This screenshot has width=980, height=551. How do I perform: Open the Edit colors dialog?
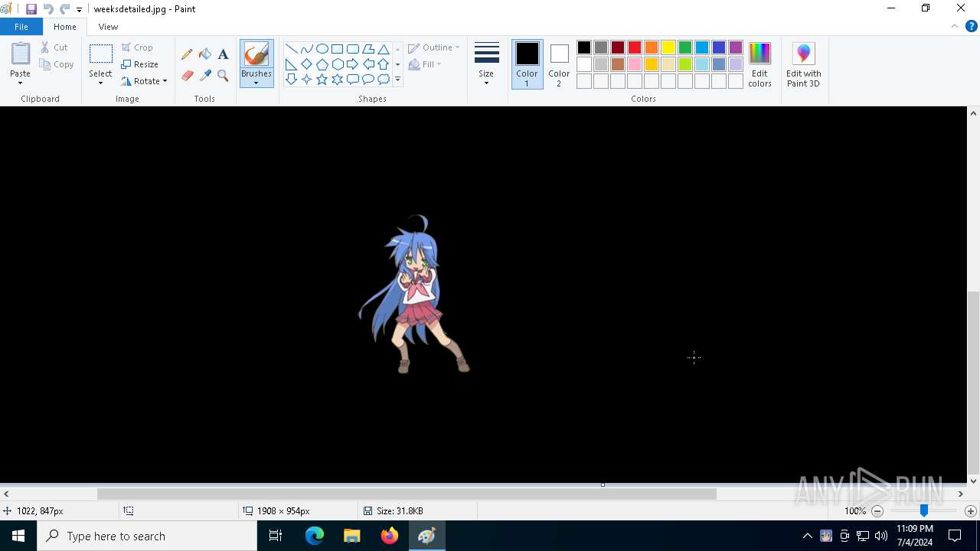click(x=759, y=66)
